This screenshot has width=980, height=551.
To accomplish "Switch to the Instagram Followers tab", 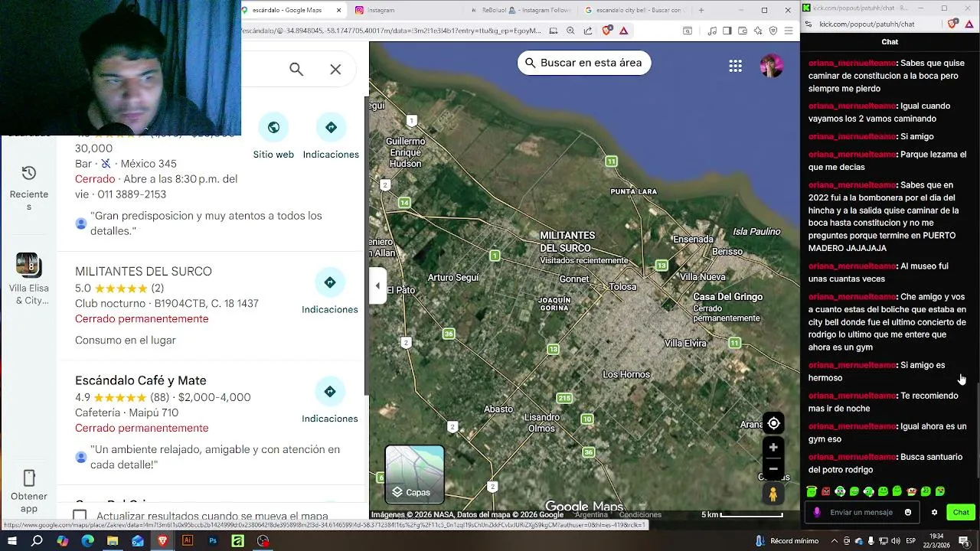I will coord(521,10).
